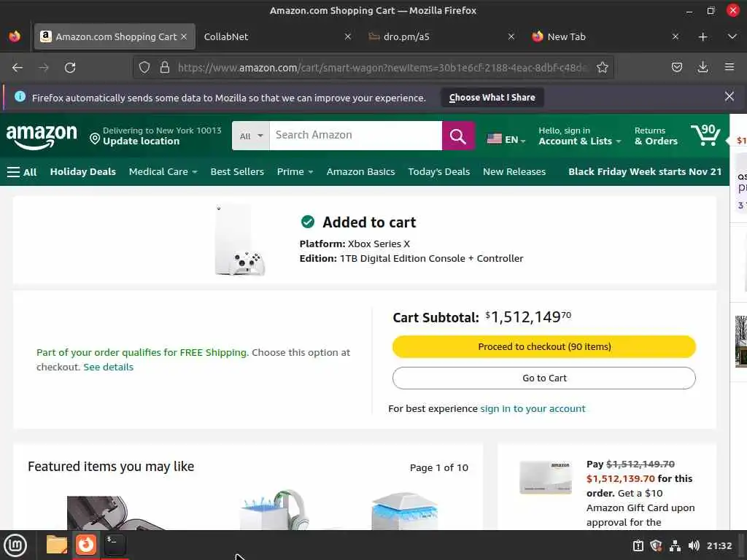Dismiss the Firefox data notification bar

pos(729,97)
